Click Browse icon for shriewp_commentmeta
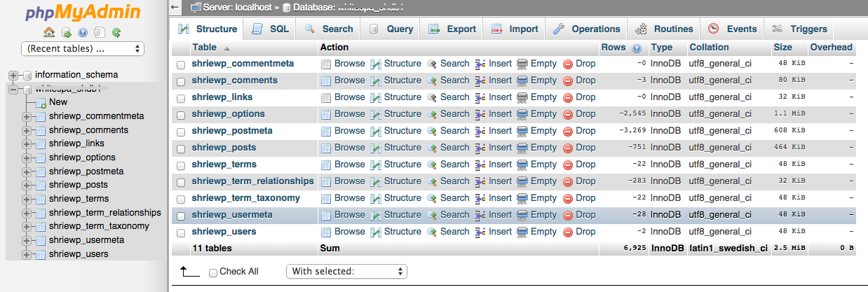The width and height of the screenshot is (868, 292). pos(326,64)
